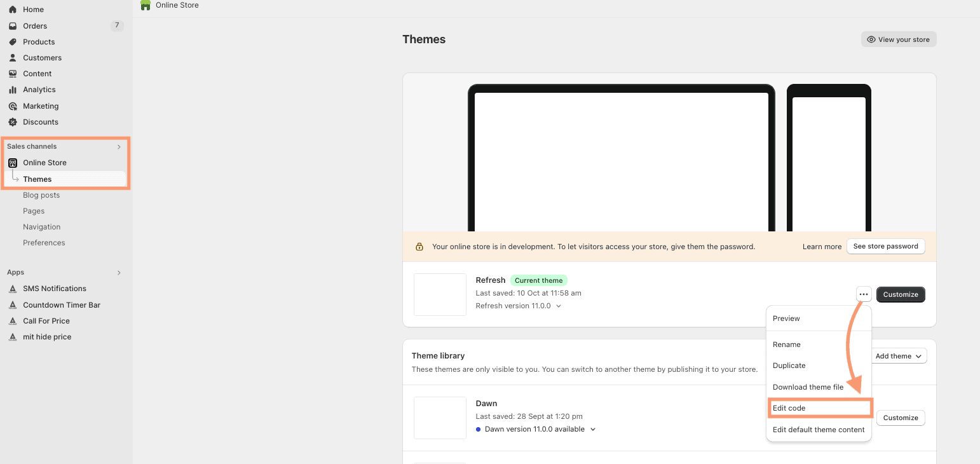Open the Refresh theme three-dots menu
Image resolution: width=980 pixels, height=464 pixels.
[x=863, y=294]
